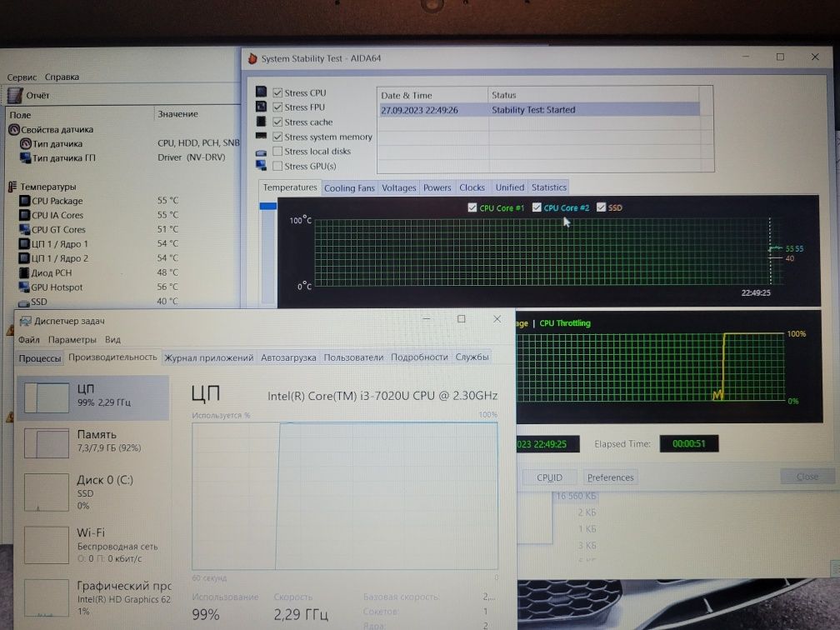Open the Сервис menu in AIDA64
Image resolution: width=840 pixels, height=630 pixels.
[x=22, y=77]
